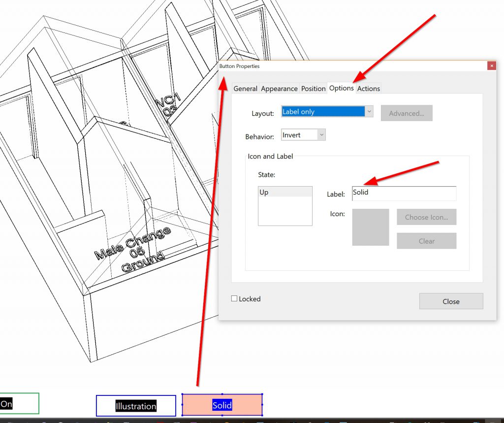Select the Position tab

(x=313, y=89)
